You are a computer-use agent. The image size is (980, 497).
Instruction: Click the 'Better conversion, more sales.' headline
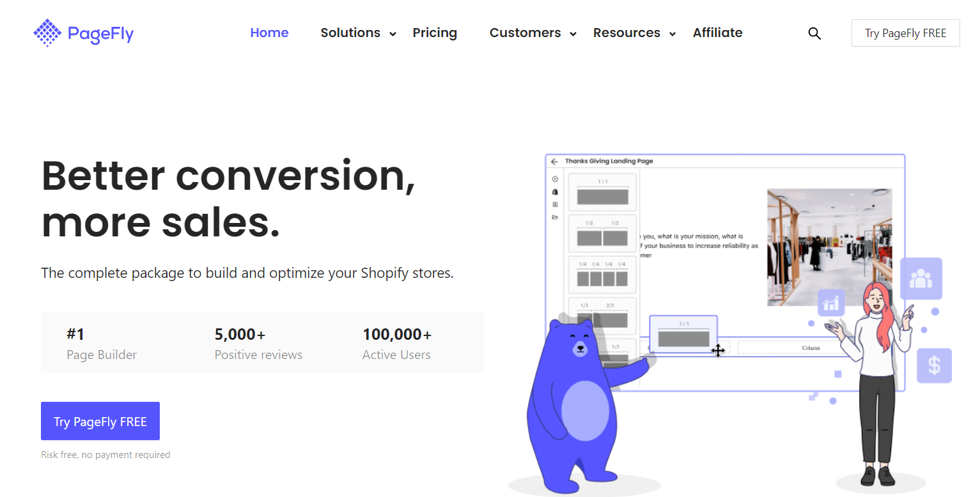pos(228,199)
